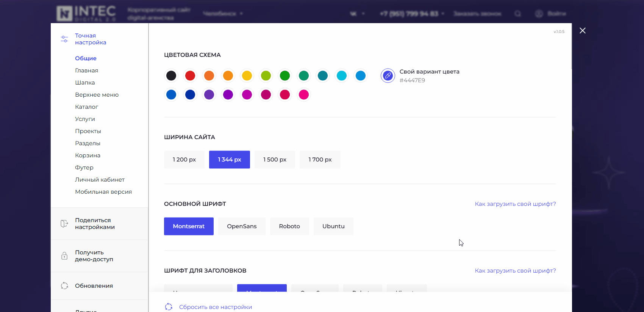Select the dark navy blue swatch
644x312 pixels.
point(190,95)
